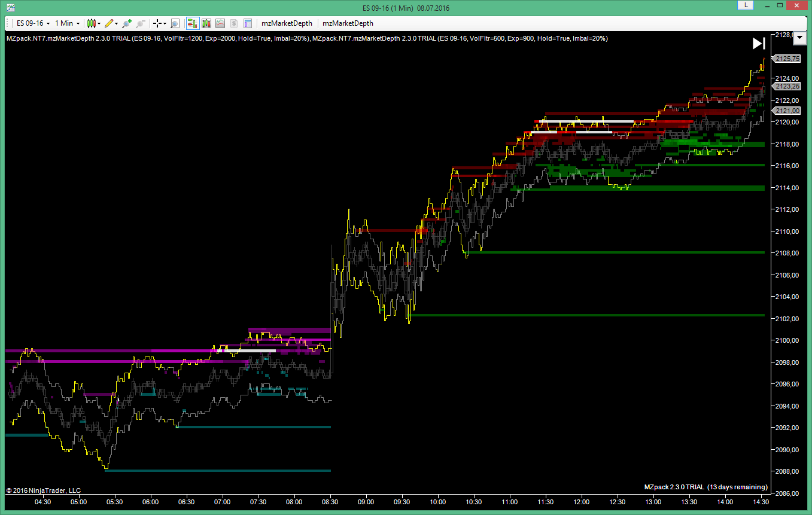812x515 pixels.
Task: Open the Indicators dialog icon
Action: coord(206,23)
